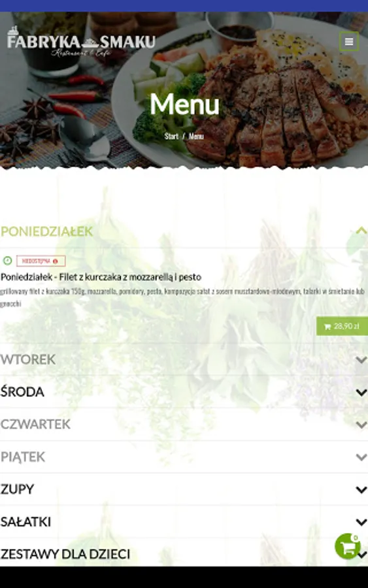Add filet z kurczaka for 28,90 zł
The width and height of the screenshot is (368, 588).
pos(342,326)
